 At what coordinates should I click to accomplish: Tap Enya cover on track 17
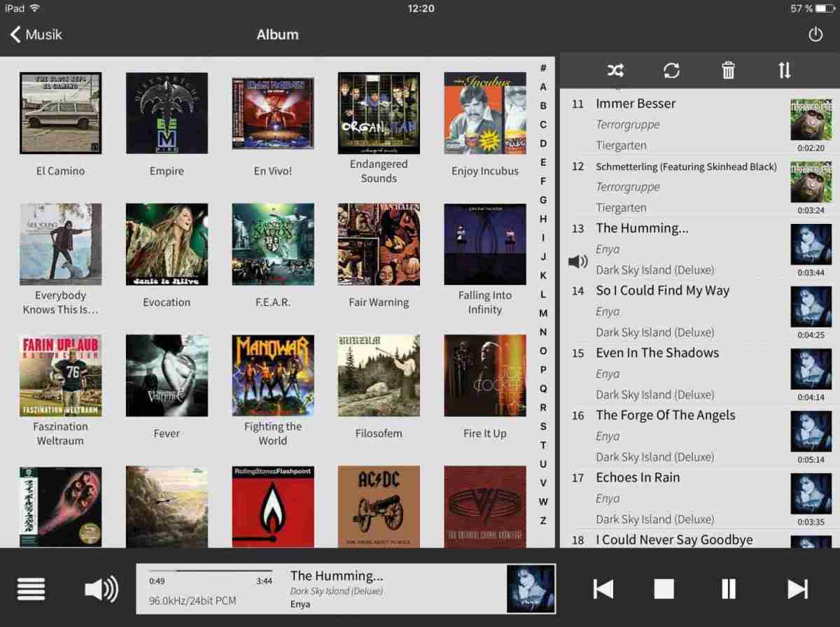(811, 493)
